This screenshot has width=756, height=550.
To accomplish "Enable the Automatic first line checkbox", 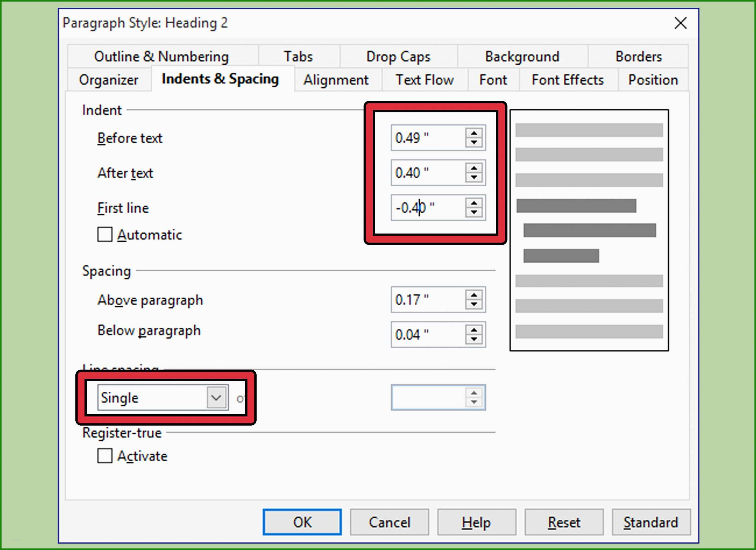I will (x=105, y=234).
